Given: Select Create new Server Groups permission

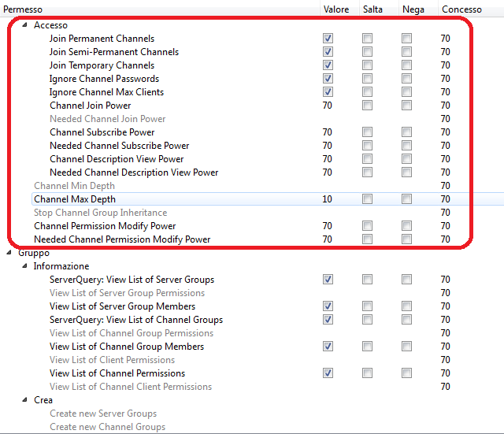Looking at the screenshot, I should 102,414.
